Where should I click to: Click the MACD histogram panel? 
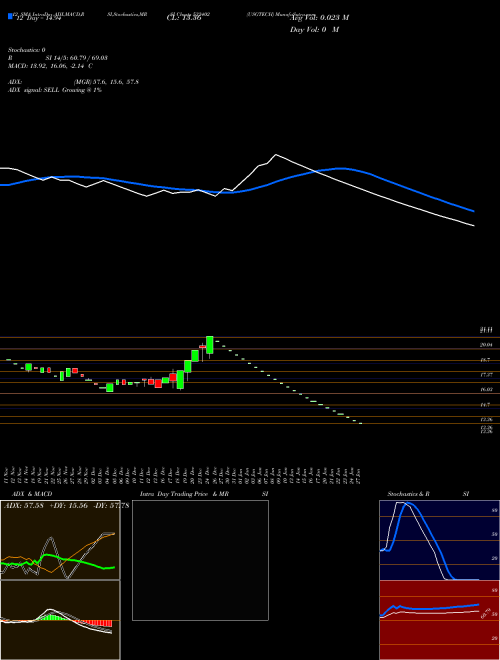60,620
